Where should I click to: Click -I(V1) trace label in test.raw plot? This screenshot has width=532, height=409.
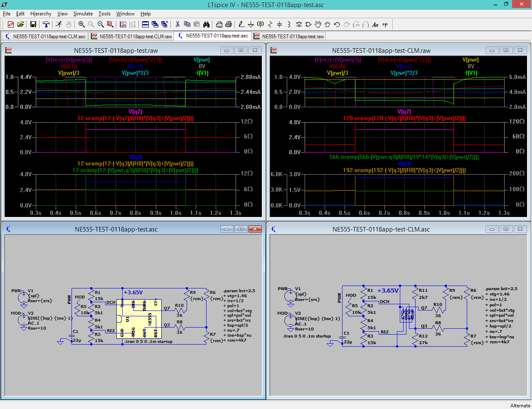(x=202, y=73)
